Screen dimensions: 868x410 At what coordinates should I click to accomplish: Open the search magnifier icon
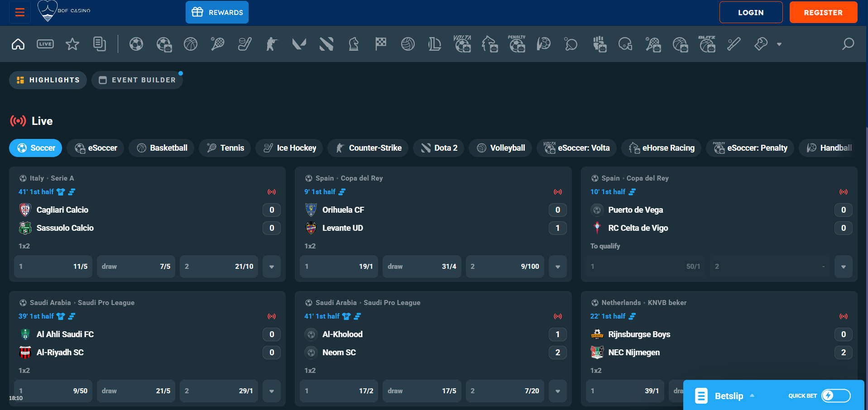tap(848, 44)
